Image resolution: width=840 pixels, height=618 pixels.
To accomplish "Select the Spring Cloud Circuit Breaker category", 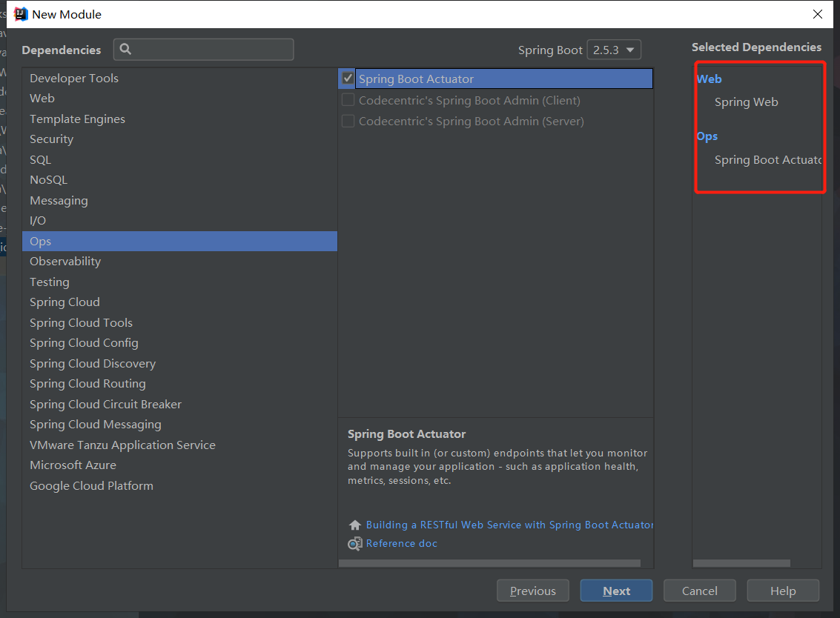I will [x=179, y=404].
